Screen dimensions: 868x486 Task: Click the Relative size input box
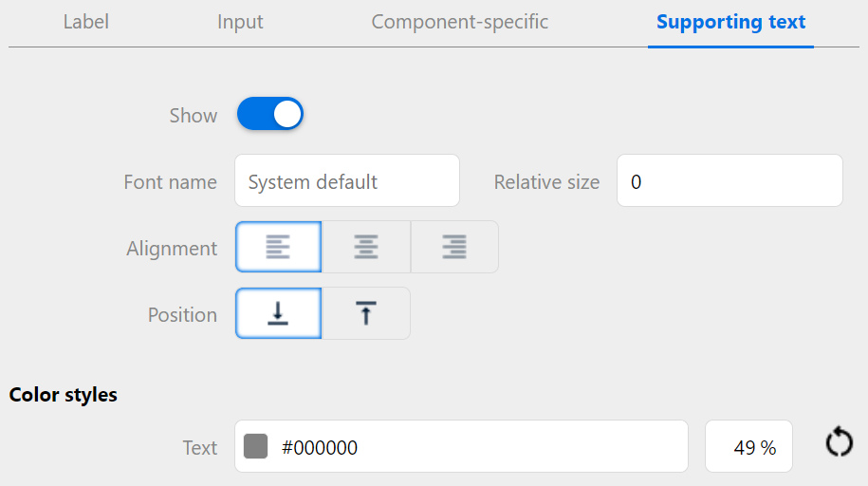(x=729, y=181)
